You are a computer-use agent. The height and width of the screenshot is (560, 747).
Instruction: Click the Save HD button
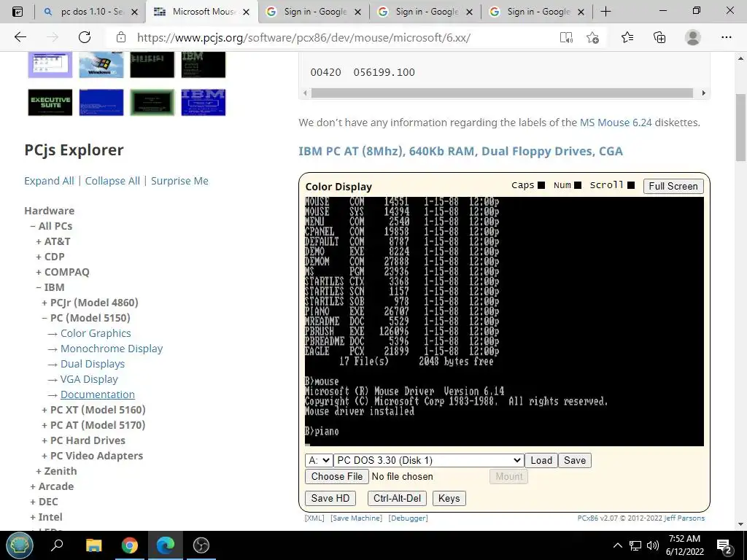pos(330,498)
